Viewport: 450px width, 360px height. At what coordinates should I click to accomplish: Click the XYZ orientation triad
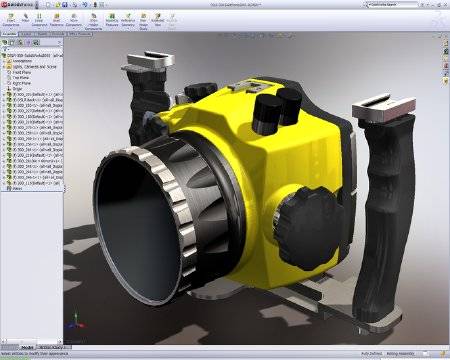[75, 322]
